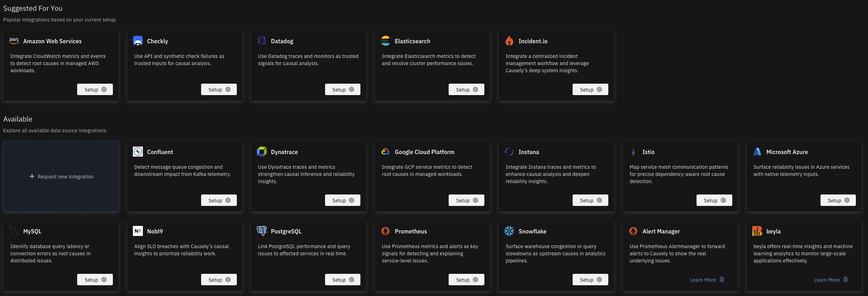
Task: Click the Checkly raccoon logo icon
Action: coord(138,41)
